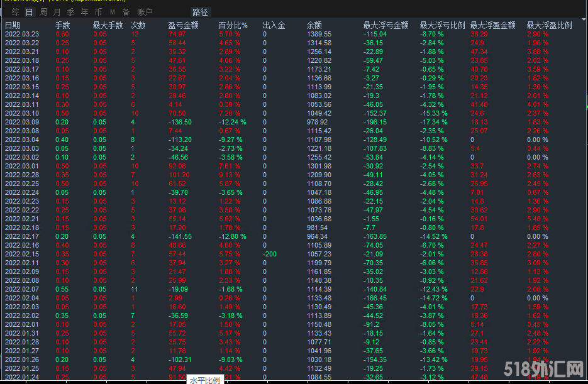588x384 pixels.
Task: Sort by the 日期 column header
Action: 13,25
